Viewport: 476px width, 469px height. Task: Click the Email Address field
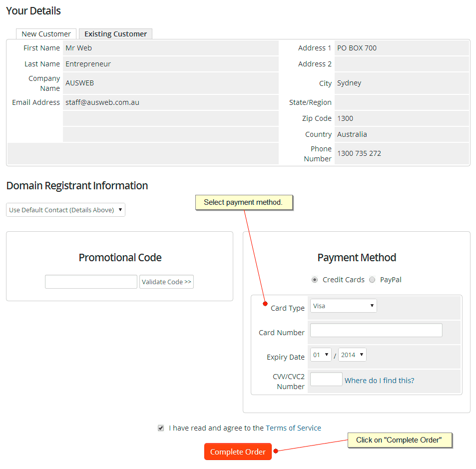pyautogui.click(x=171, y=102)
